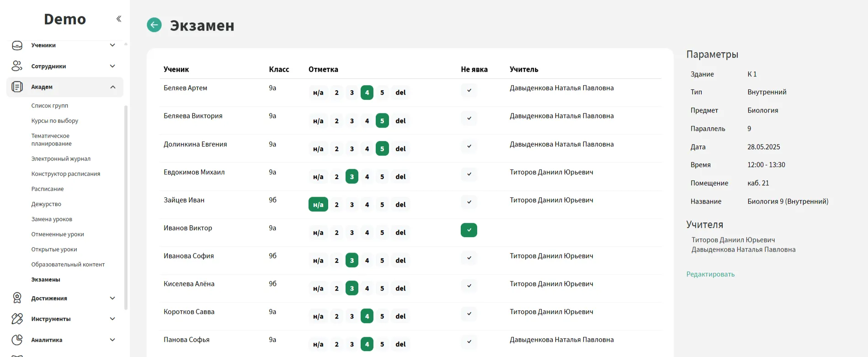Click the Академ journal icon
This screenshot has width=868, height=357.
(17, 87)
